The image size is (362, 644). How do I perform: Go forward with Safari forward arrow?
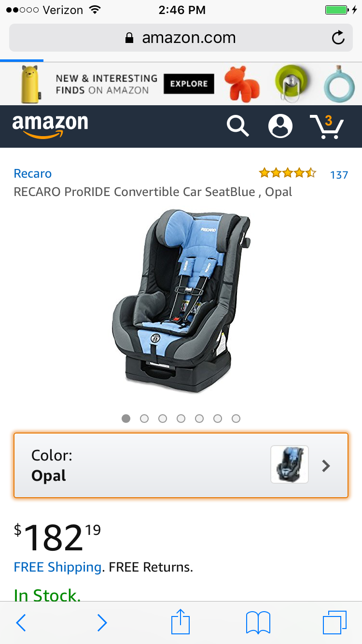[102, 623]
